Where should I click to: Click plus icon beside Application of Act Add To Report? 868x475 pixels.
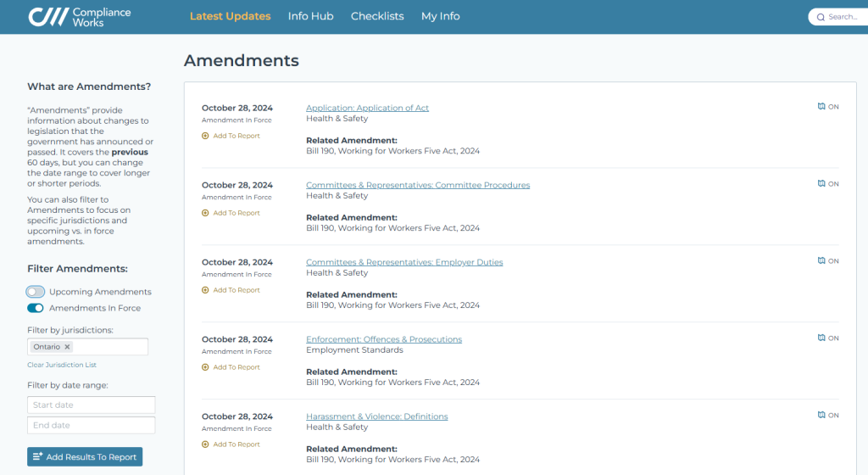point(205,136)
